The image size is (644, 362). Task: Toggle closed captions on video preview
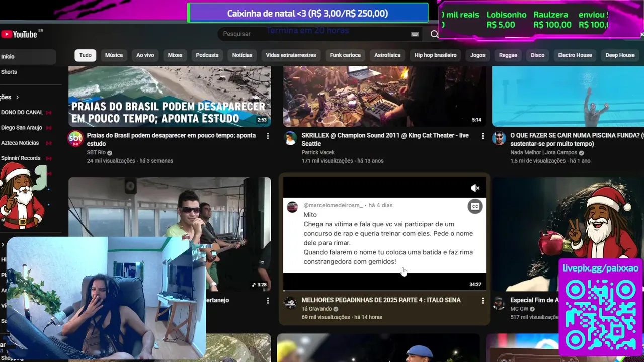pos(475,206)
